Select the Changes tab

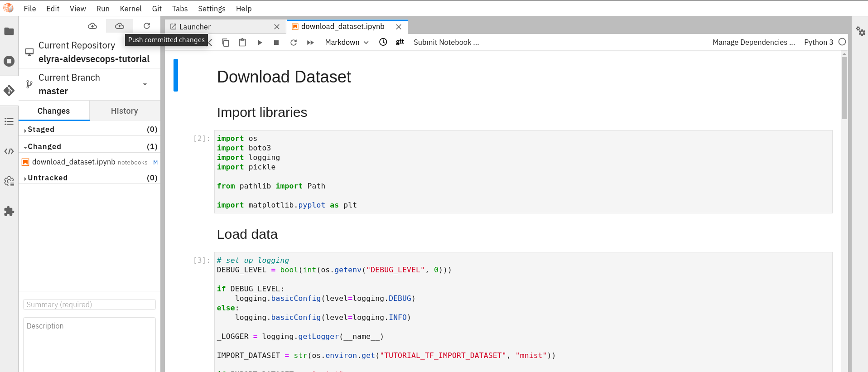(54, 111)
